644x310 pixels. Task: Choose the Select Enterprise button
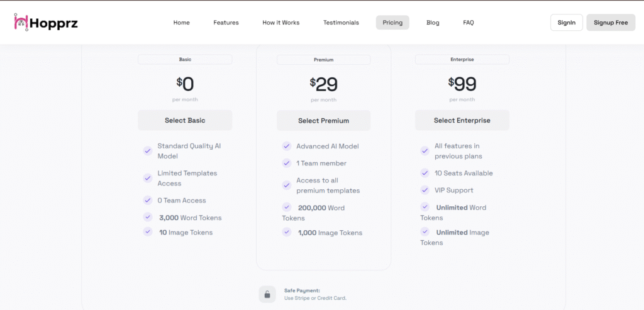click(x=462, y=120)
